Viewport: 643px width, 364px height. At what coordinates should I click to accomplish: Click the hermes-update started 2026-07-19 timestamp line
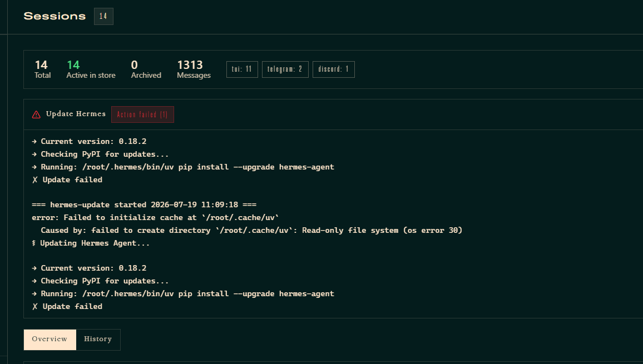[x=144, y=205]
